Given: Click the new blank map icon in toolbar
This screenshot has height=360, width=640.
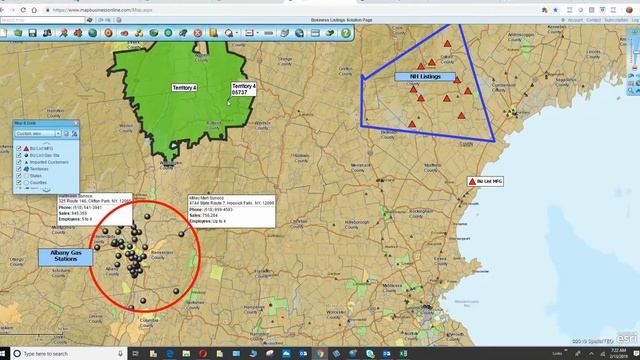Looking at the screenshot, I should tap(3, 33).
